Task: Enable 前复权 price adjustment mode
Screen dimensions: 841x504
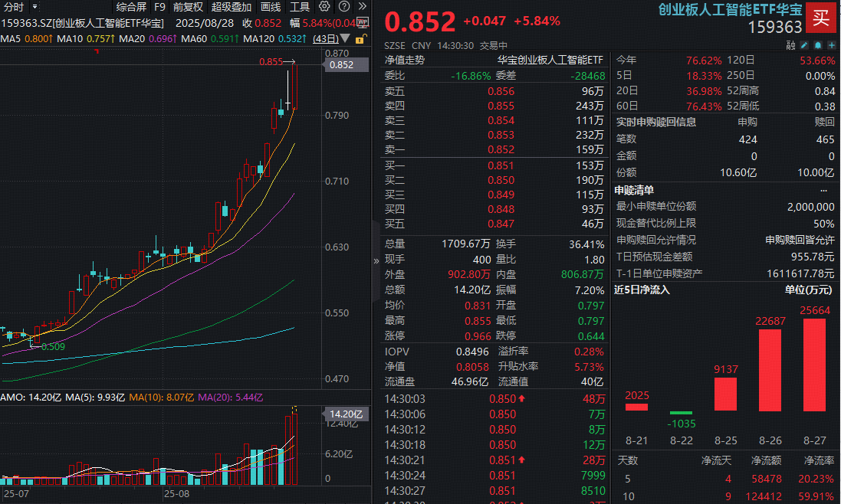Action: pos(186,7)
